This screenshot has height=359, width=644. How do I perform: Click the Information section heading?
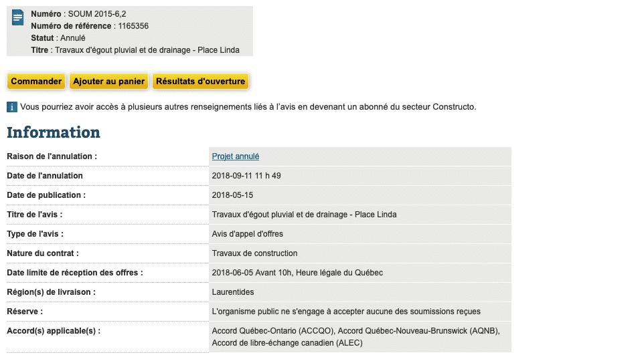(54, 132)
